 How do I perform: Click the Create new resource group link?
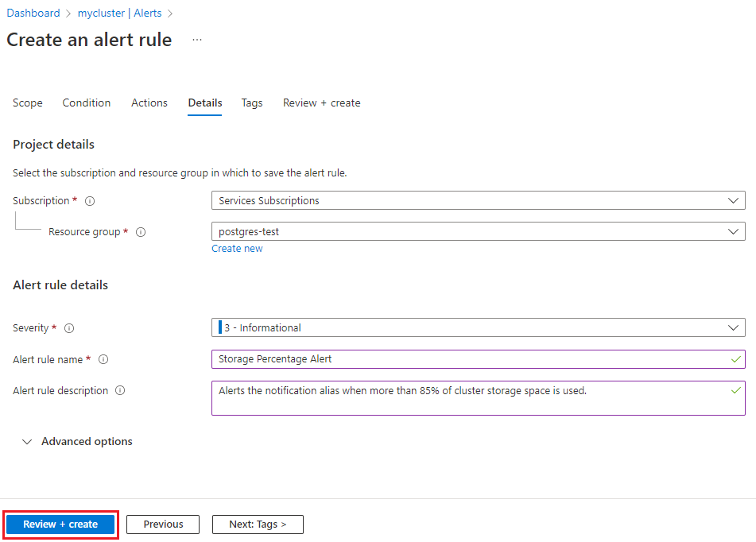(237, 248)
